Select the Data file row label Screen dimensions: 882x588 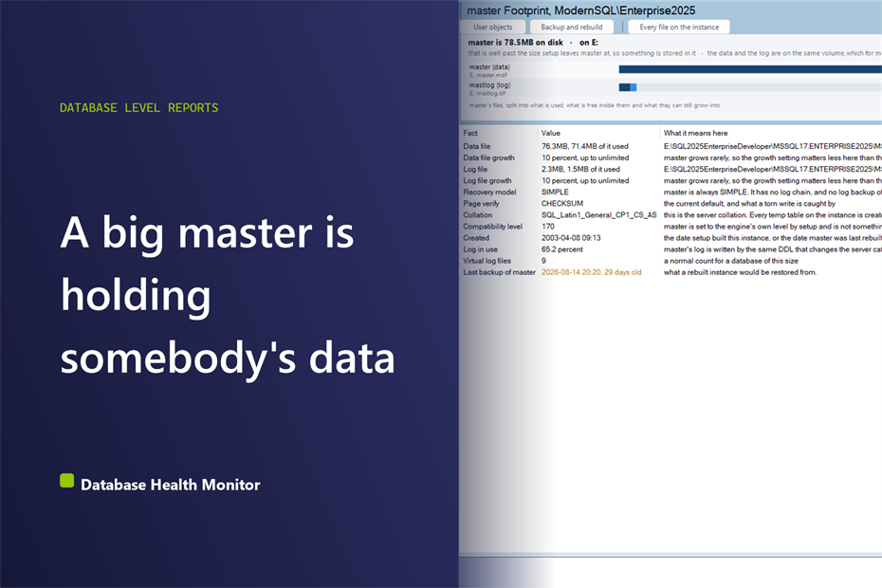click(x=477, y=146)
